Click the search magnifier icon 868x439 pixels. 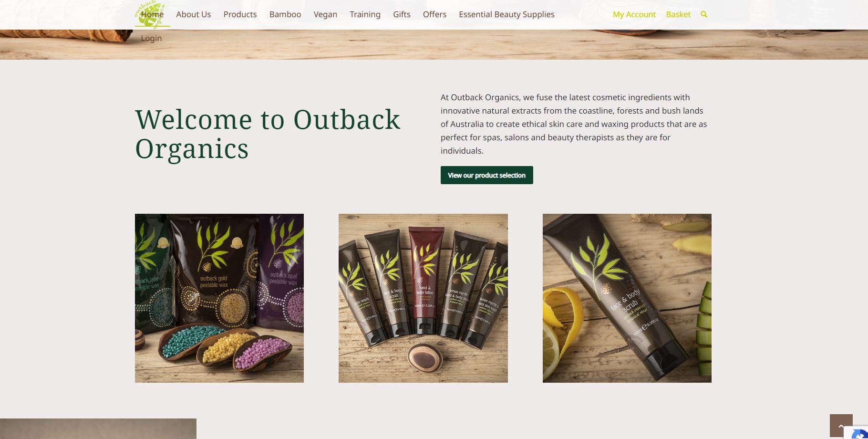pyautogui.click(x=704, y=14)
